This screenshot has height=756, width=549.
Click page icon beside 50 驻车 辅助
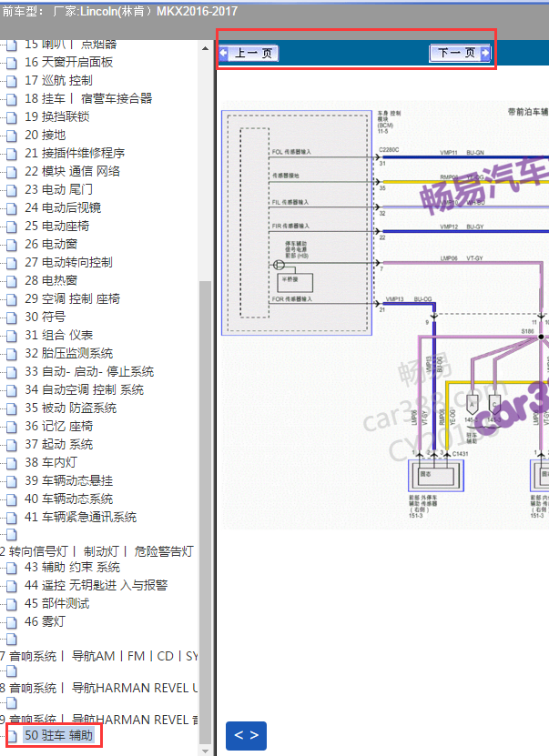pos(12,736)
